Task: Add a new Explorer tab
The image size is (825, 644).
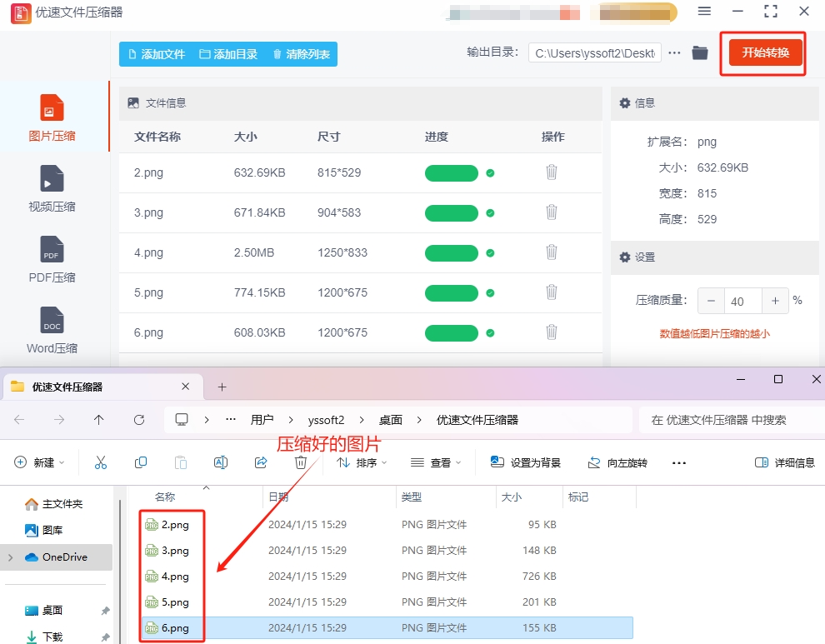Action: click(222, 387)
